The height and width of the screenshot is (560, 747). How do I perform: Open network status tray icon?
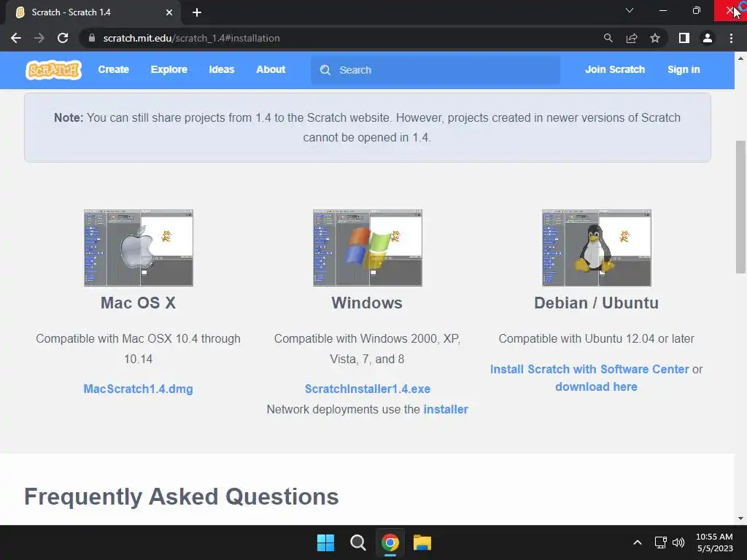(660, 542)
